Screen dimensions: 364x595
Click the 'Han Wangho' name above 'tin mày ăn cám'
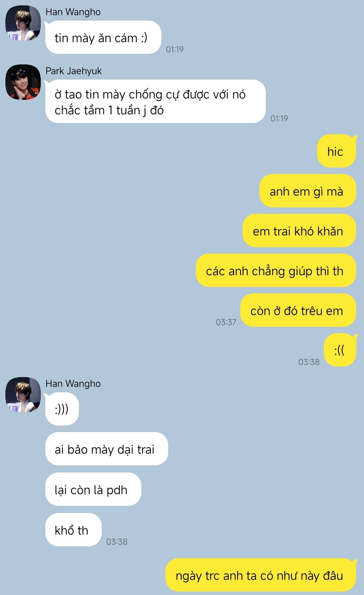[x=73, y=12]
